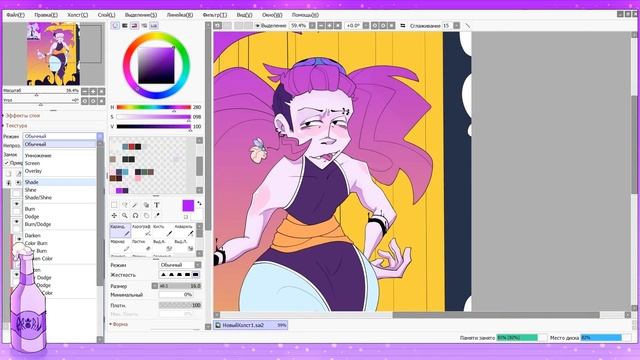Choose the Кисть brush tool
The height and width of the screenshot is (360, 640).
[x=163, y=230]
